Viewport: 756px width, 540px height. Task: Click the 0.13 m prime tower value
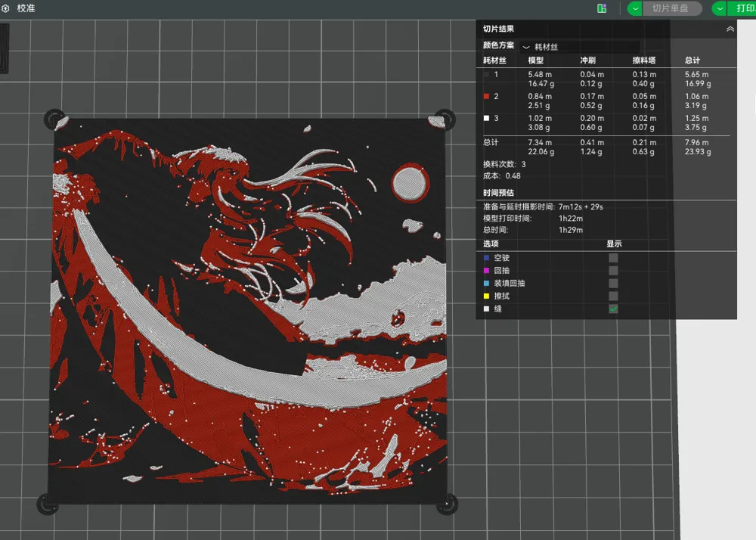coord(644,75)
